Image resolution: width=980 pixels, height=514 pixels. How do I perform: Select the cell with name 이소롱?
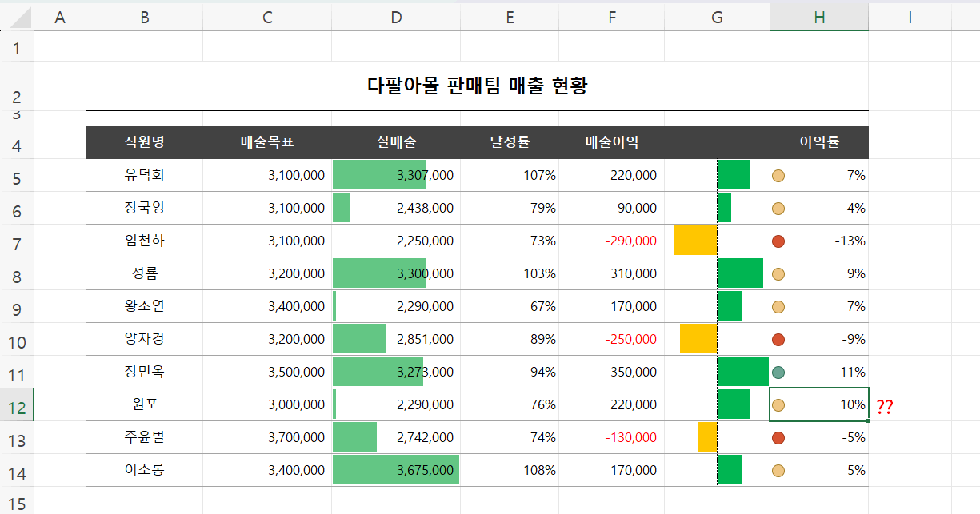[144, 470]
